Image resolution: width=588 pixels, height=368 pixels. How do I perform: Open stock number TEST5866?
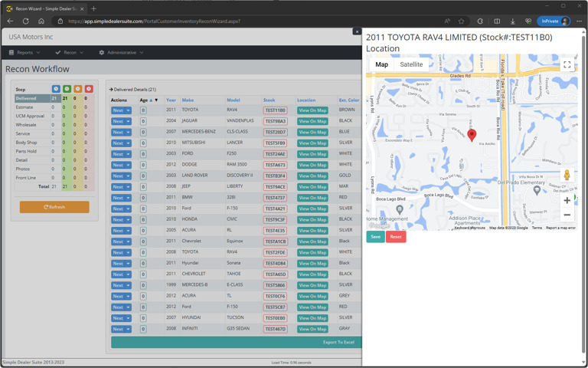point(276,285)
